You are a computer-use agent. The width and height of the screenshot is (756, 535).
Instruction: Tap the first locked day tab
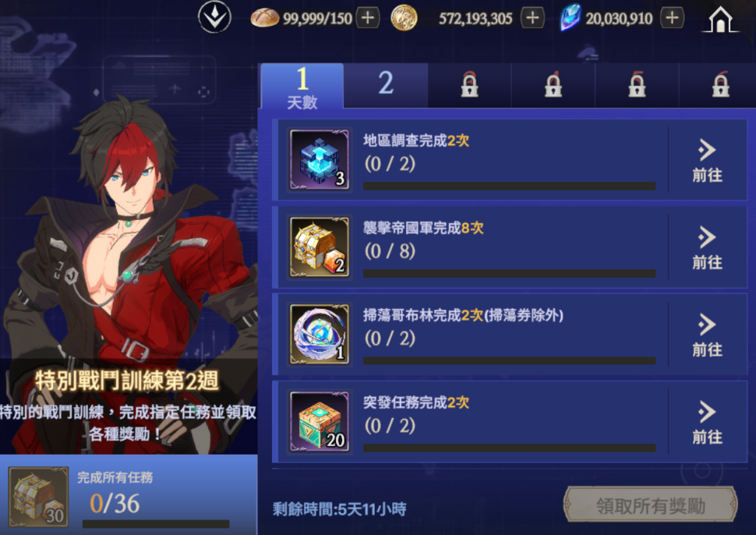click(470, 85)
